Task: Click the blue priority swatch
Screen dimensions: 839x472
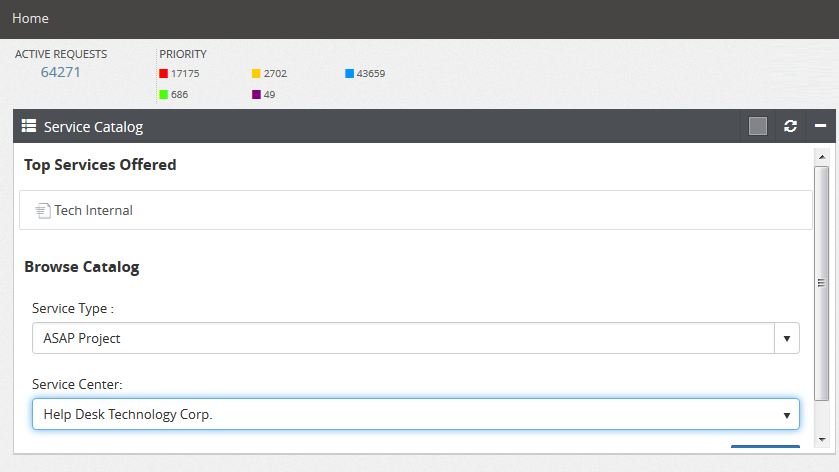Action: pos(349,73)
